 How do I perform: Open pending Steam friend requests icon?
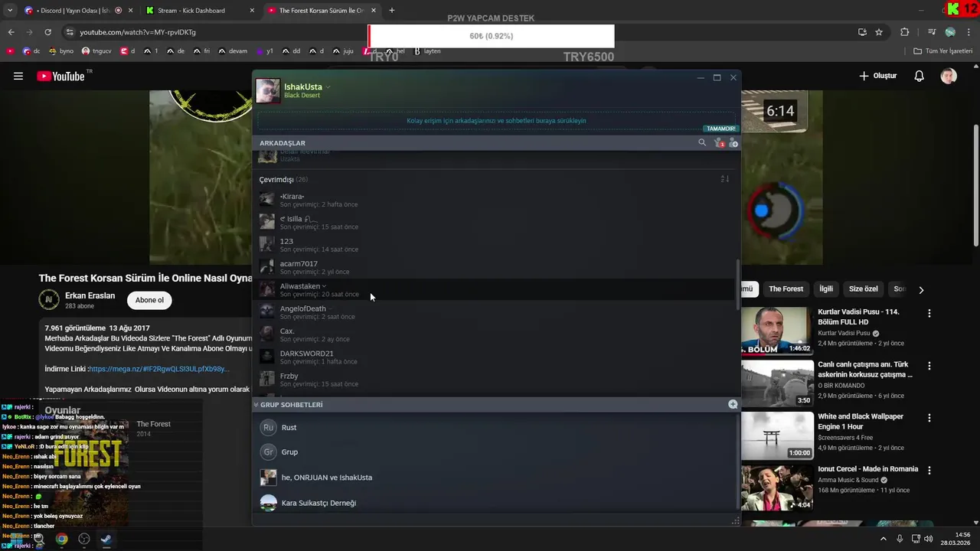tap(718, 143)
